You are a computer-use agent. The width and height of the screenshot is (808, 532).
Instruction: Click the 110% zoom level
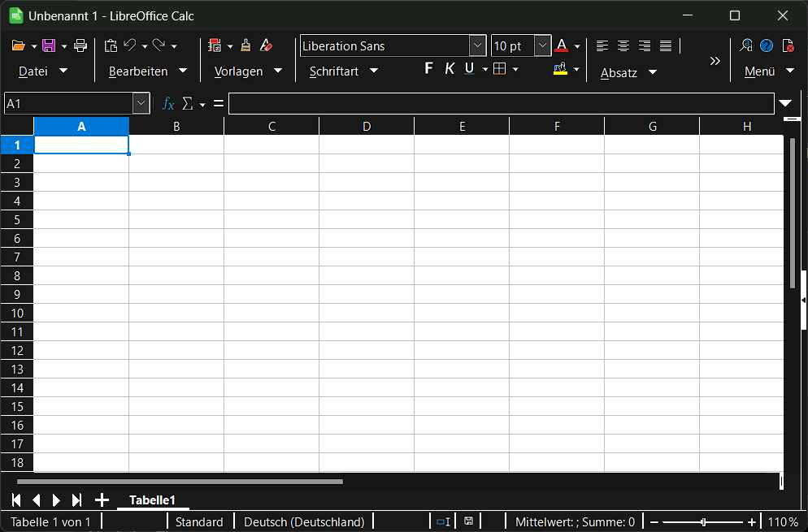coord(783,521)
